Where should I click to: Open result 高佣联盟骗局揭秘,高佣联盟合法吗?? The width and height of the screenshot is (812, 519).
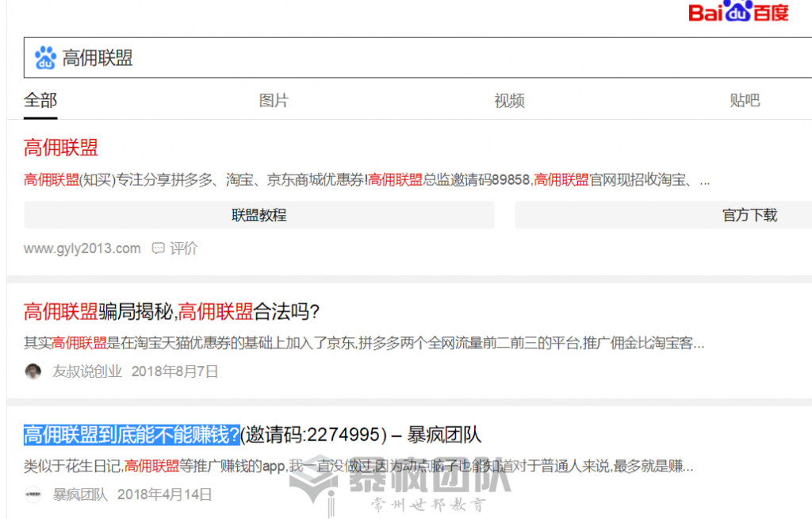171,312
